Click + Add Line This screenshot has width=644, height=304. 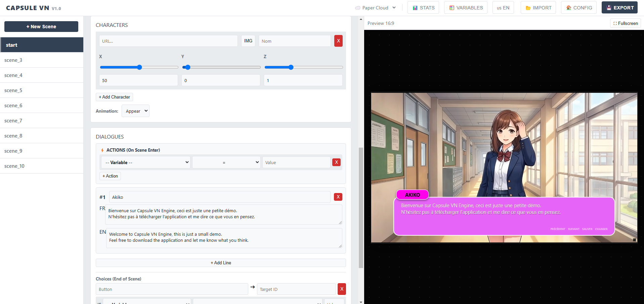(x=221, y=263)
